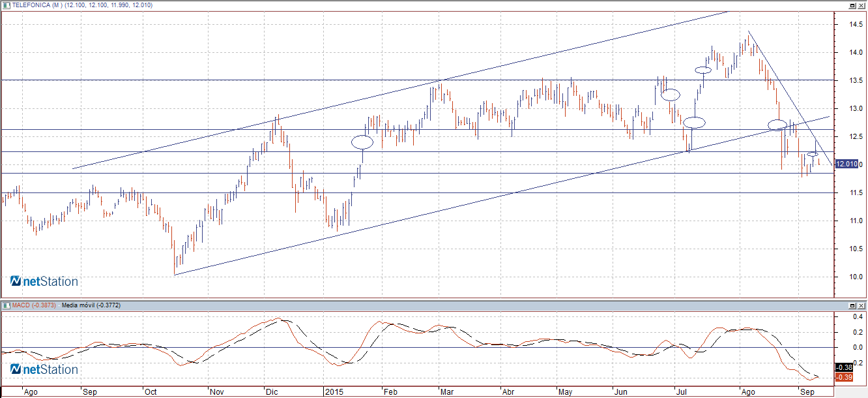Click the Jul date axis label
868x398 pixels.
682,393
